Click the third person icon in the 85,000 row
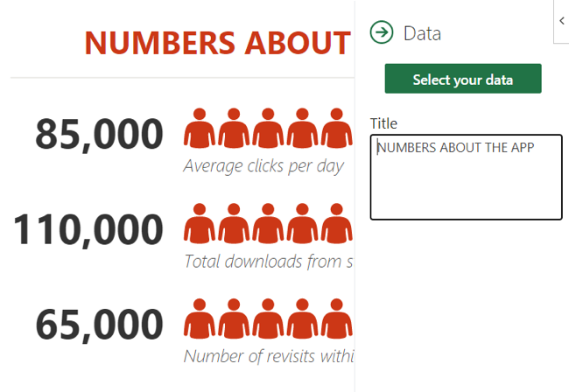Image resolution: width=569 pixels, height=392 pixels. [x=268, y=129]
